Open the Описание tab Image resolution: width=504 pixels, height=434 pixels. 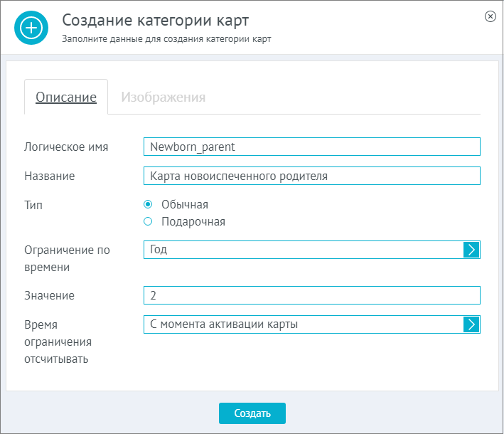[x=66, y=97]
